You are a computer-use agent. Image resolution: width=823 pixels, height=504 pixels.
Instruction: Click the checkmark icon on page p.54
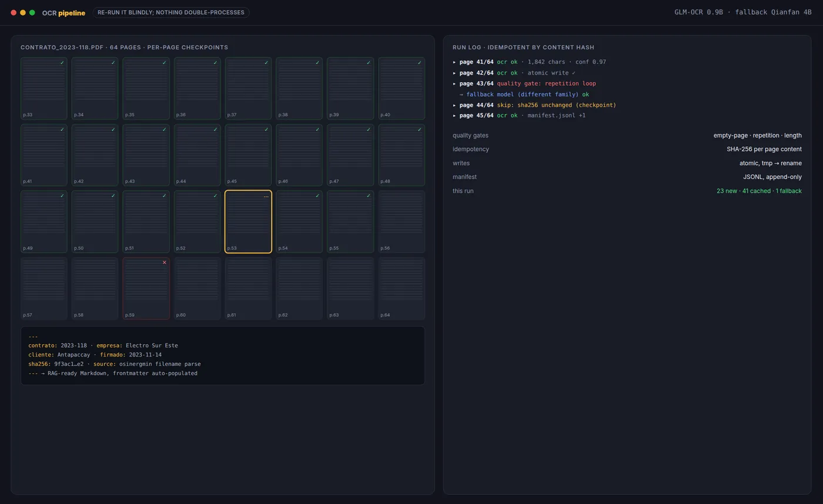coord(317,196)
